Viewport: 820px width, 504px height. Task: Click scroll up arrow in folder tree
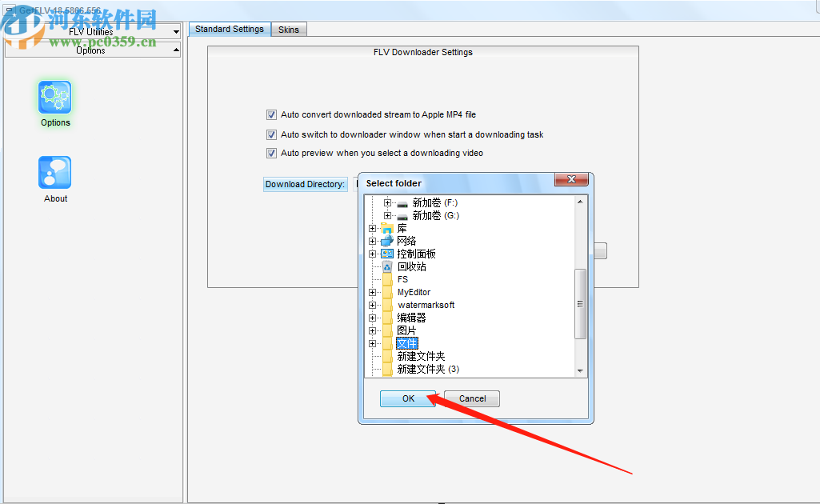point(580,202)
